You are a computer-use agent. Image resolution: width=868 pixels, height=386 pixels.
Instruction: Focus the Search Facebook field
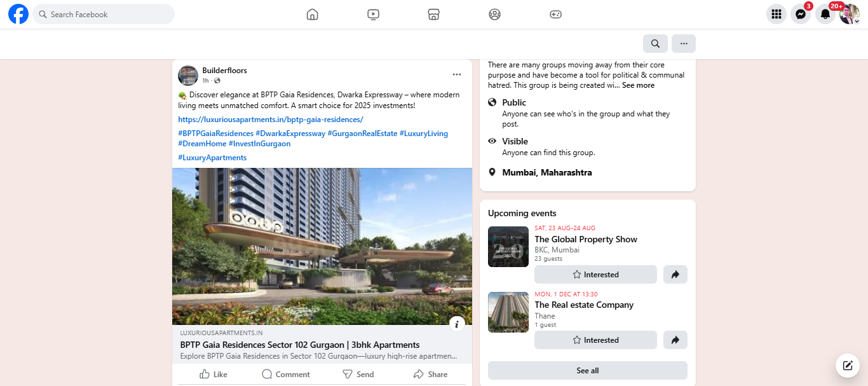[104, 14]
